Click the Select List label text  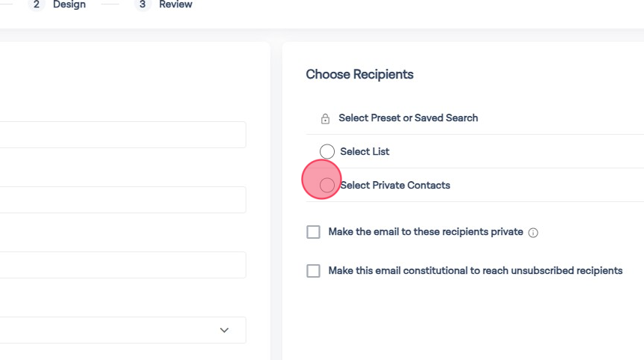coord(365,151)
